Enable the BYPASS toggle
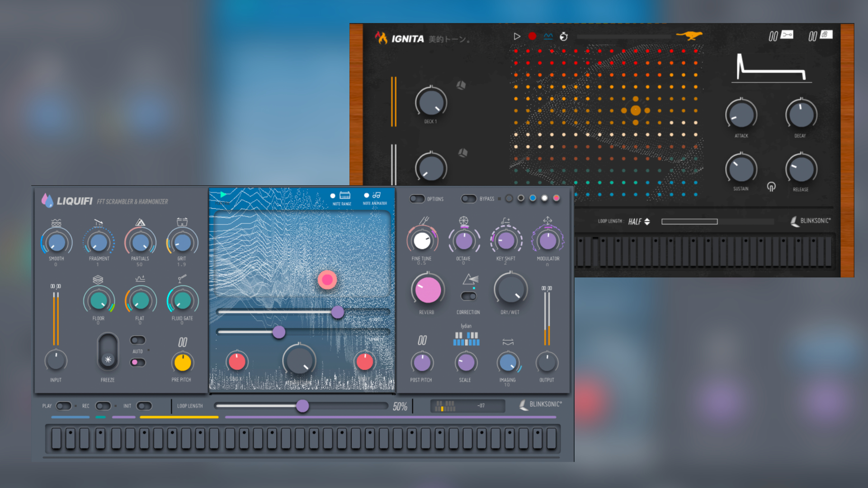The width and height of the screenshot is (868, 488). point(468,199)
